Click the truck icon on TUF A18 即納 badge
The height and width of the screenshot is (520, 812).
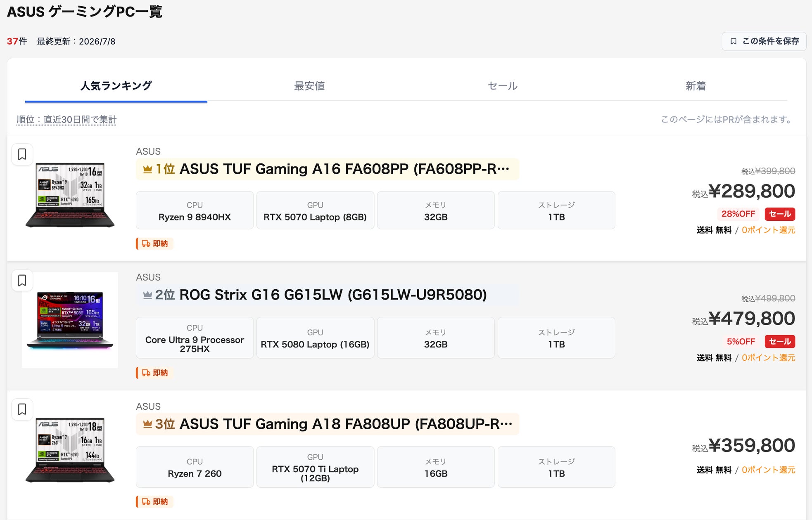point(146,501)
